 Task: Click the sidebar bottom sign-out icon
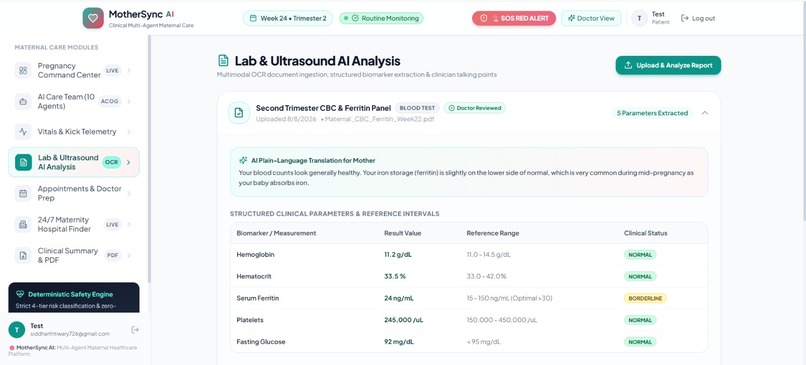pos(135,330)
